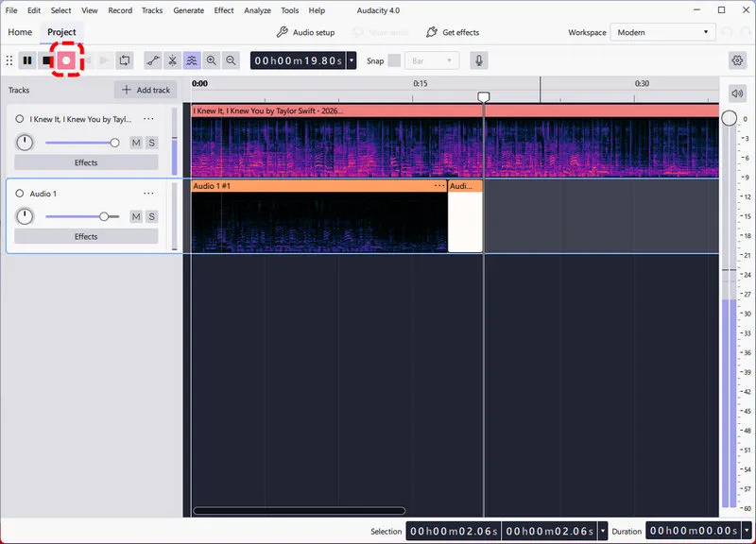Toggle the spectral view tool icon

[192, 60]
